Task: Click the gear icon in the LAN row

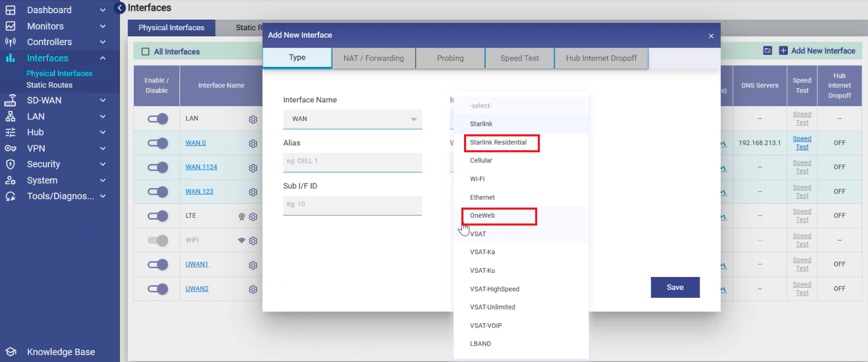Action: pos(253,119)
